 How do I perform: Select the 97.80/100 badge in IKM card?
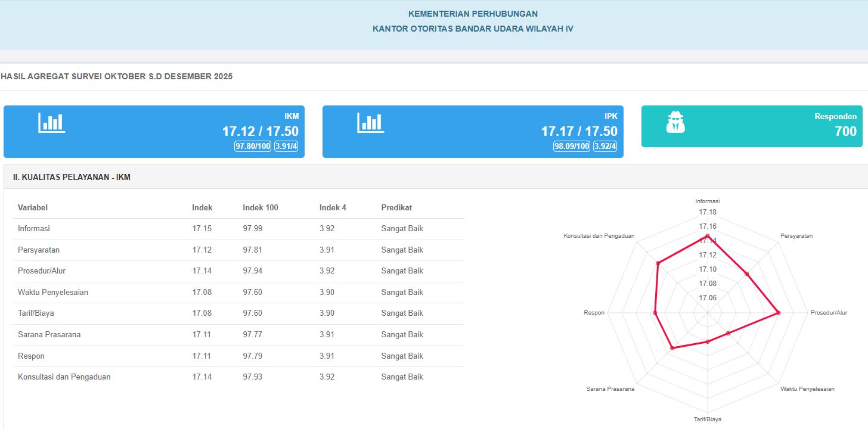253,147
